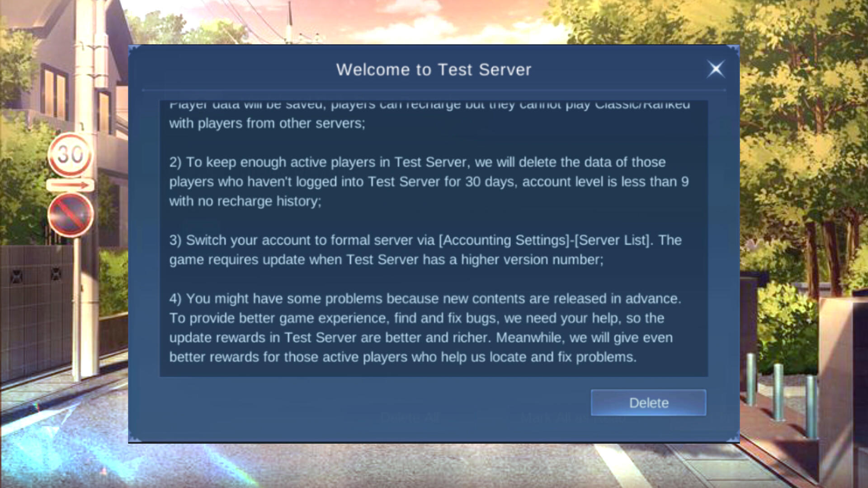Click the dialog's bottom-right corner ornament

(733, 436)
